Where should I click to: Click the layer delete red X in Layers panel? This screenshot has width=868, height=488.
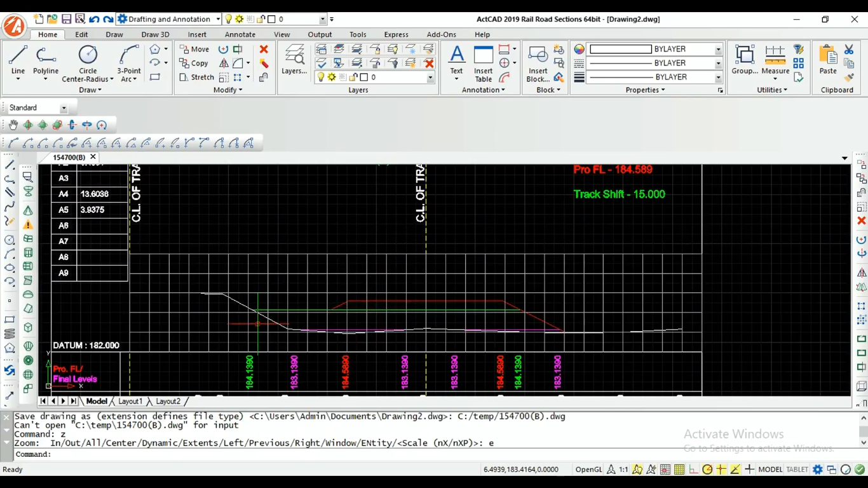point(429,63)
